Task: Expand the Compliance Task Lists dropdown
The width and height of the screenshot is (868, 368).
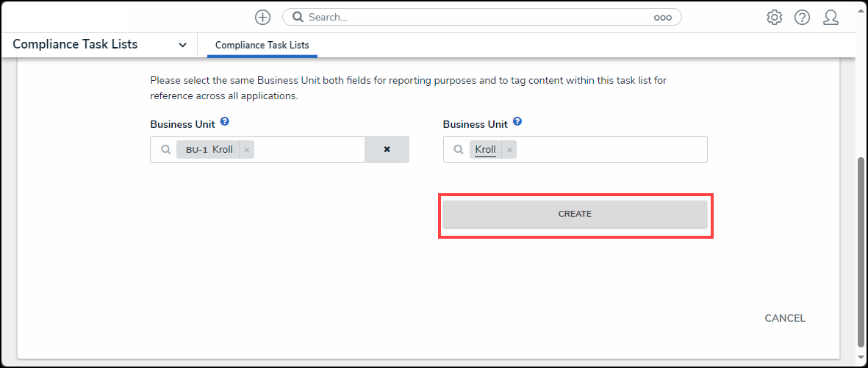Action: click(183, 45)
